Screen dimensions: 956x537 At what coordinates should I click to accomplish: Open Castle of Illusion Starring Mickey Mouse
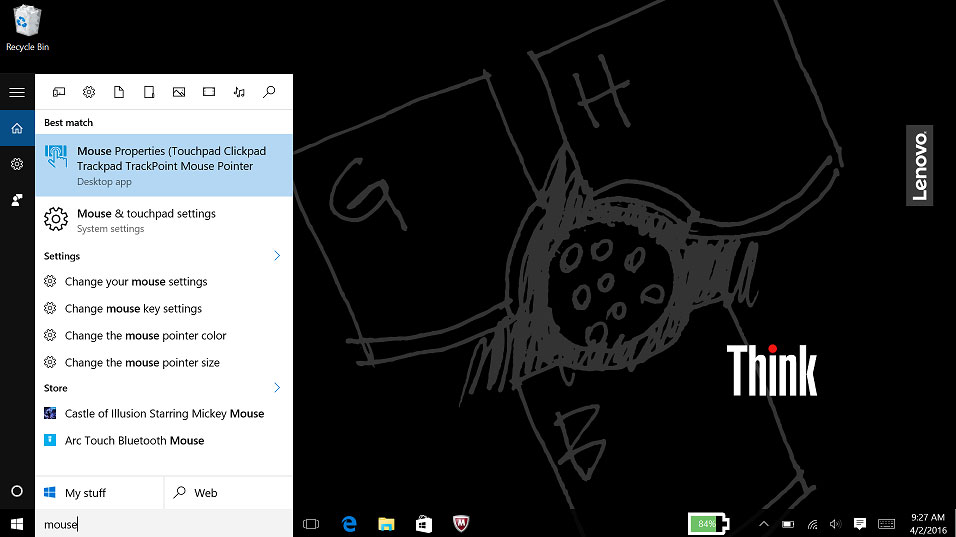[164, 413]
